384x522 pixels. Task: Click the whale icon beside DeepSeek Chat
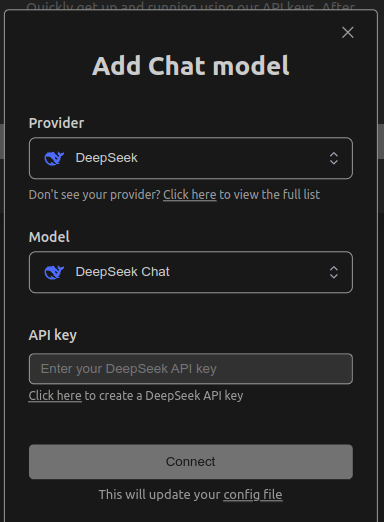(x=54, y=272)
